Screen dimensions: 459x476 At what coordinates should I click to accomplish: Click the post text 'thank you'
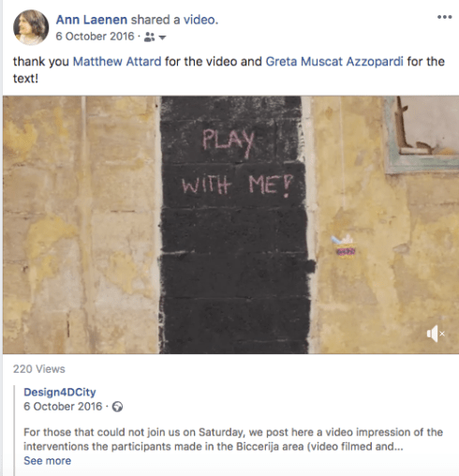pos(41,62)
